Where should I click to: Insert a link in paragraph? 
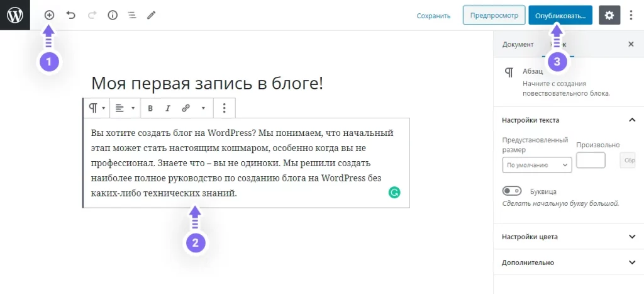click(186, 108)
